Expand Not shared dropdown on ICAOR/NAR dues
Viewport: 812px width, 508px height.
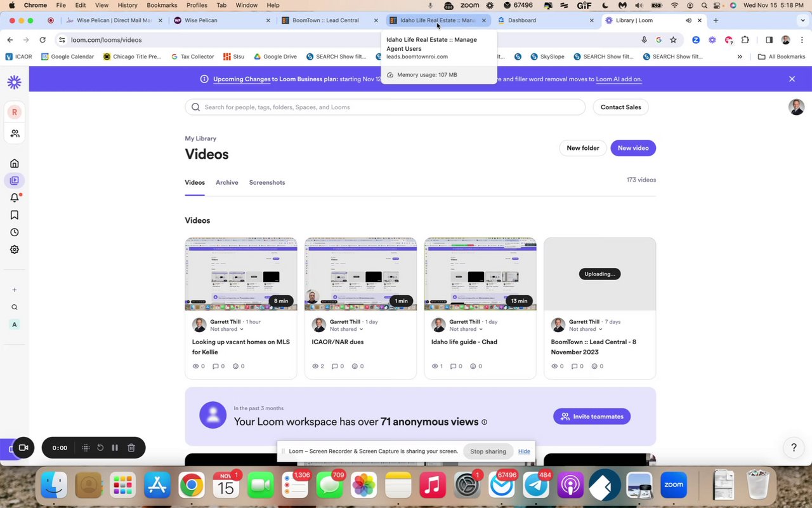coord(346,329)
